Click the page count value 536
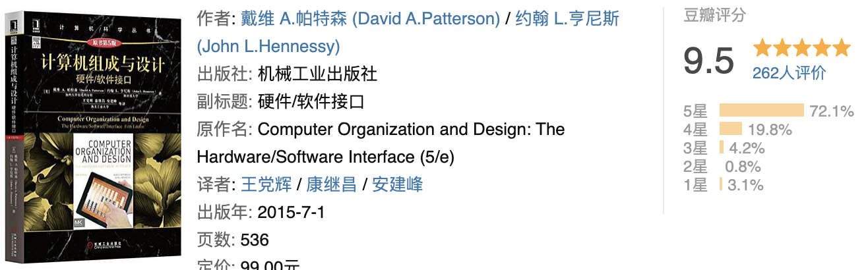The height and width of the screenshot is (270, 868). (255, 240)
